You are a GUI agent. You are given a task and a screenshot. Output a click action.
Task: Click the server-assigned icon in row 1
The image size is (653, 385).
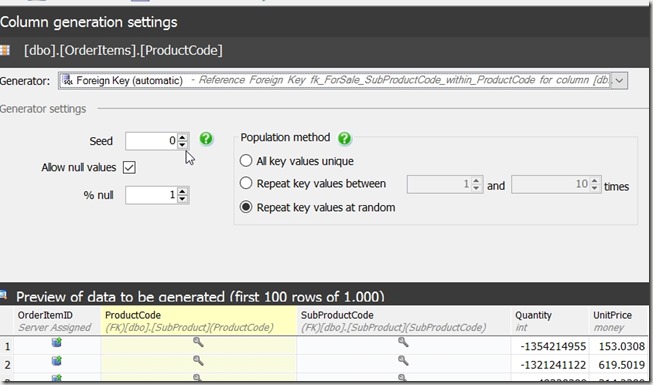57,342
